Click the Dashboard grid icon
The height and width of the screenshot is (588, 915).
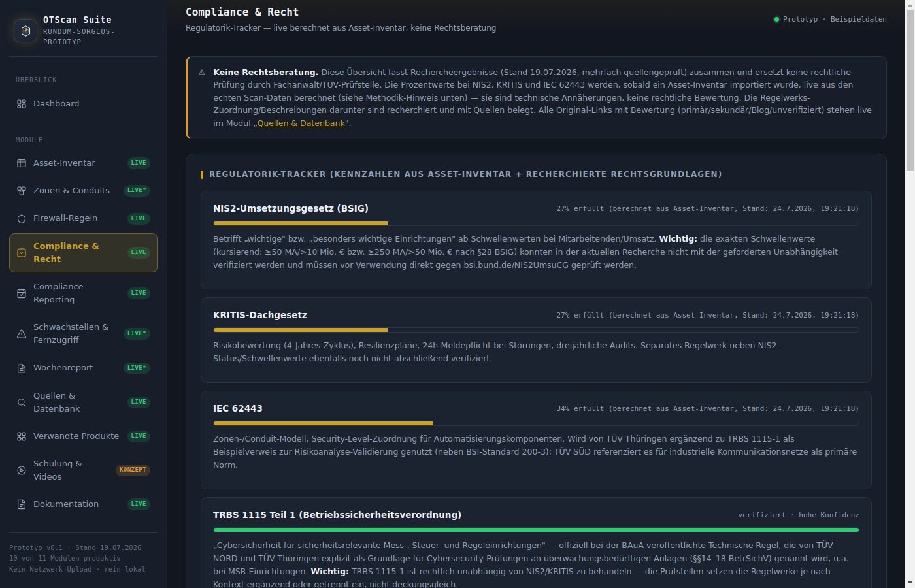[x=22, y=104]
